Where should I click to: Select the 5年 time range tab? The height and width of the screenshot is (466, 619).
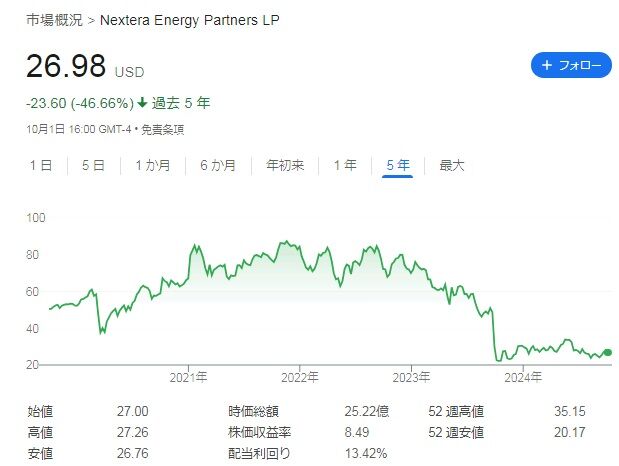(397, 166)
